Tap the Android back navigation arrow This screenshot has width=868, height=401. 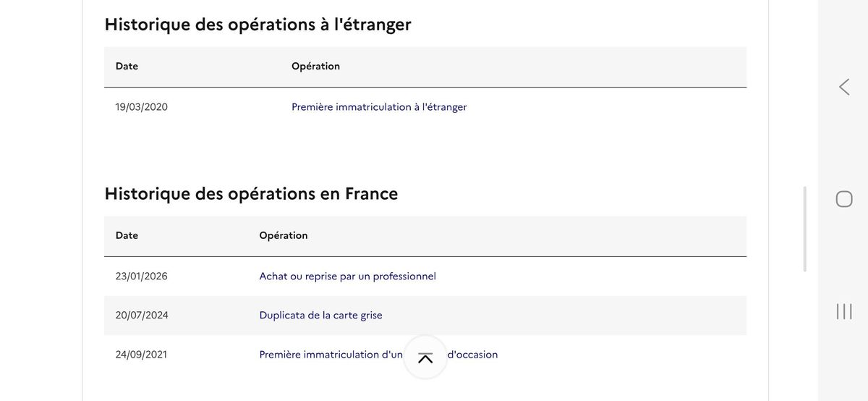point(843,87)
